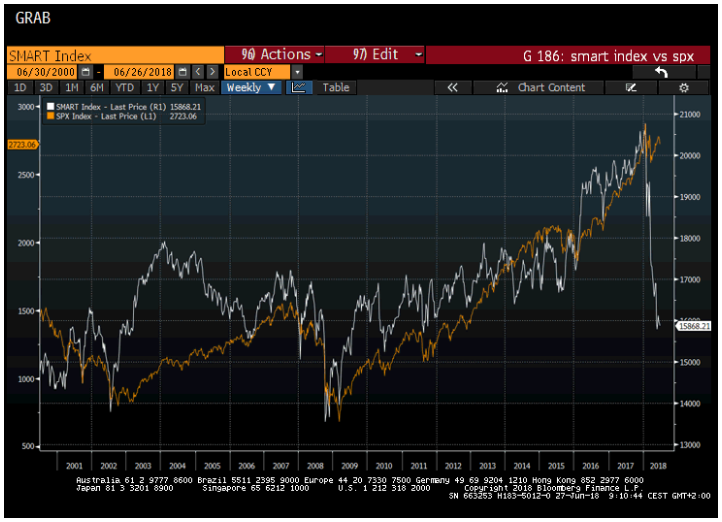Open calendar picker for end date 06/26/2018

click(182, 72)
